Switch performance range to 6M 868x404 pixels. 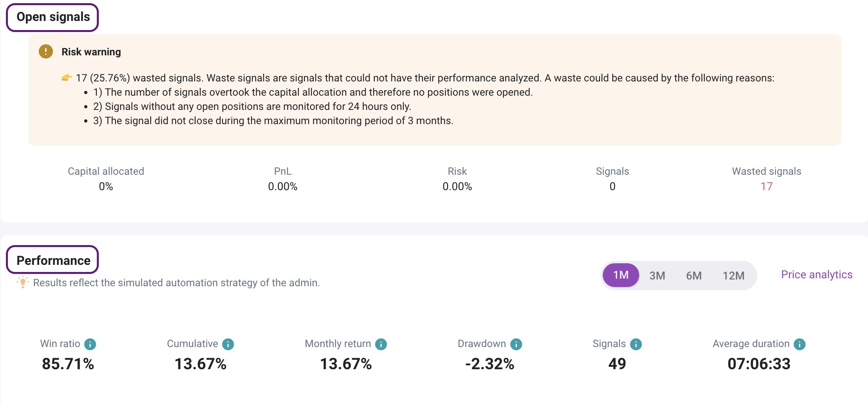pyautogui.click(x=694, y=276)
